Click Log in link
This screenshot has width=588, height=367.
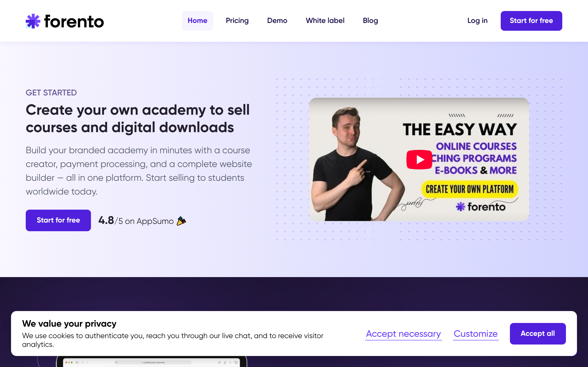click(477, 21)
